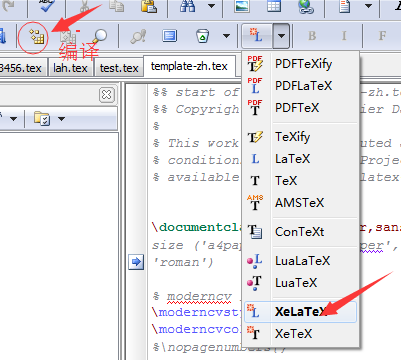401x360 pixels.
Task: Click the insert picture icon
Action: click(241, 6)
